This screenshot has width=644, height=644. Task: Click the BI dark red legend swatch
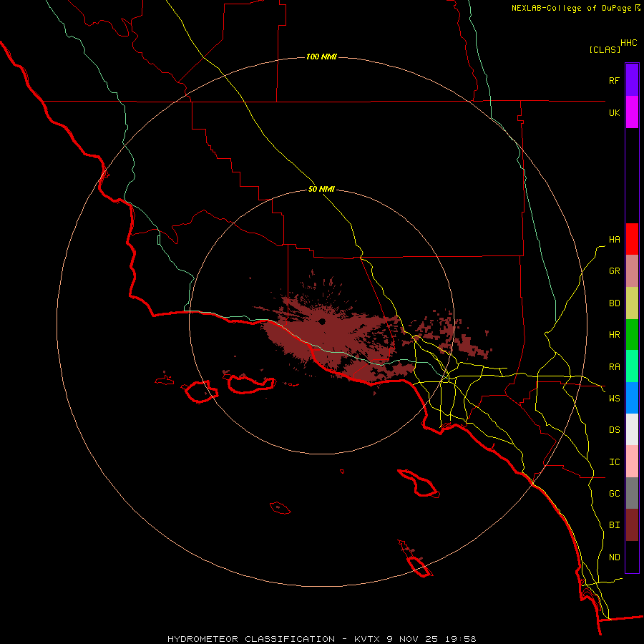[x=632, y=525]
